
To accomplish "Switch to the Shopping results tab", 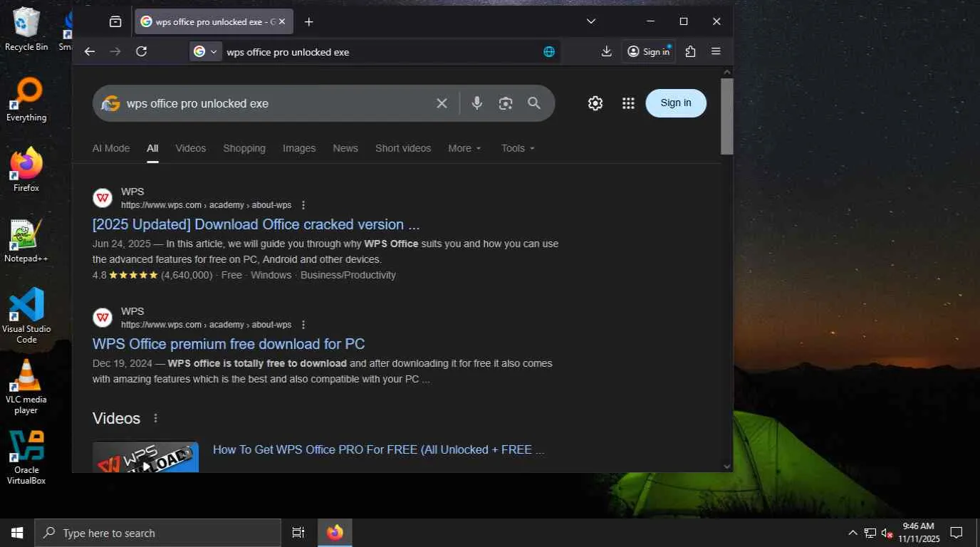I will [x=244, y=148].
